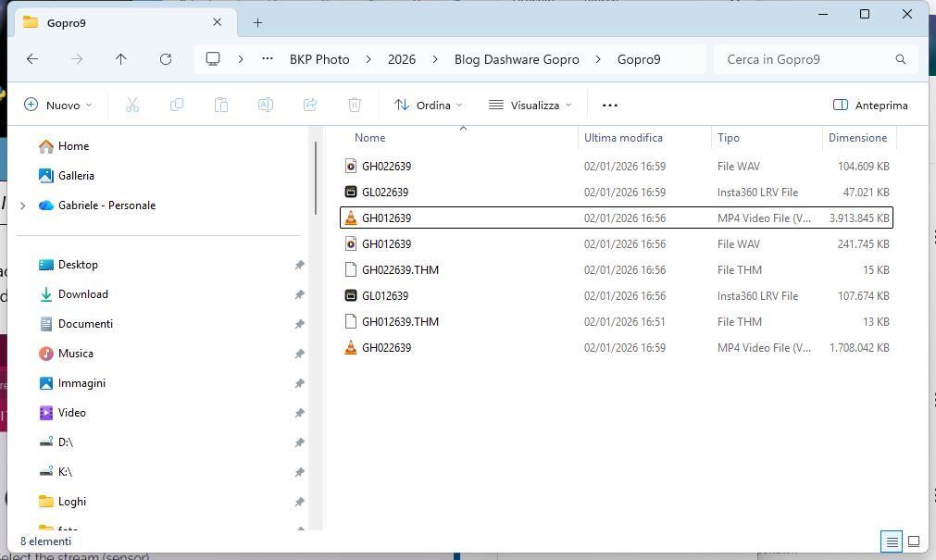Expand the Gabriele - Personale tree node
936x560 pixels.
(x=22, y=205)
